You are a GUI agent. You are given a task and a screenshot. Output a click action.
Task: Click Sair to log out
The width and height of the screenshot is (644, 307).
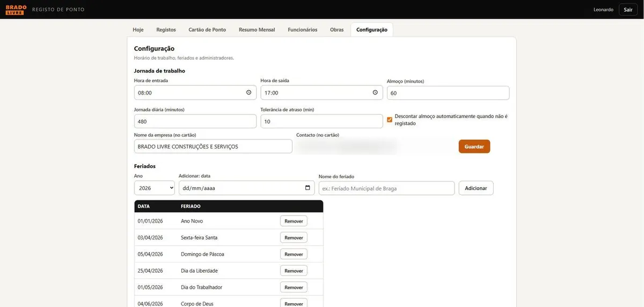(628, 10)
